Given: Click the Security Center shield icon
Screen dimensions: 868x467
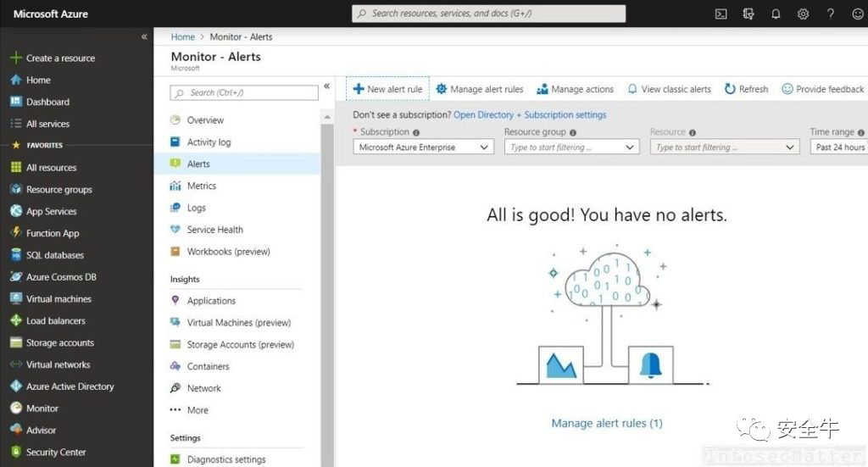Looking at the screenshot, I should [x=16, y=452].
